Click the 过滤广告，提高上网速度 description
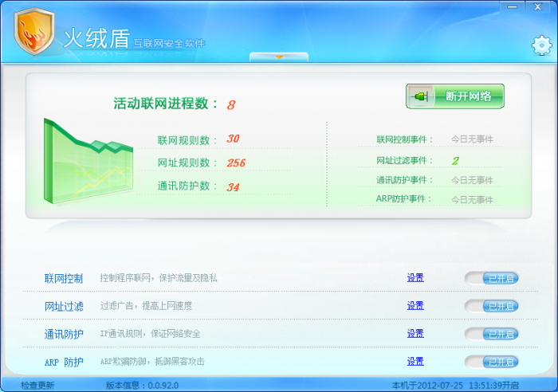This screenshot has height=392, width=558. coord(146,306)
